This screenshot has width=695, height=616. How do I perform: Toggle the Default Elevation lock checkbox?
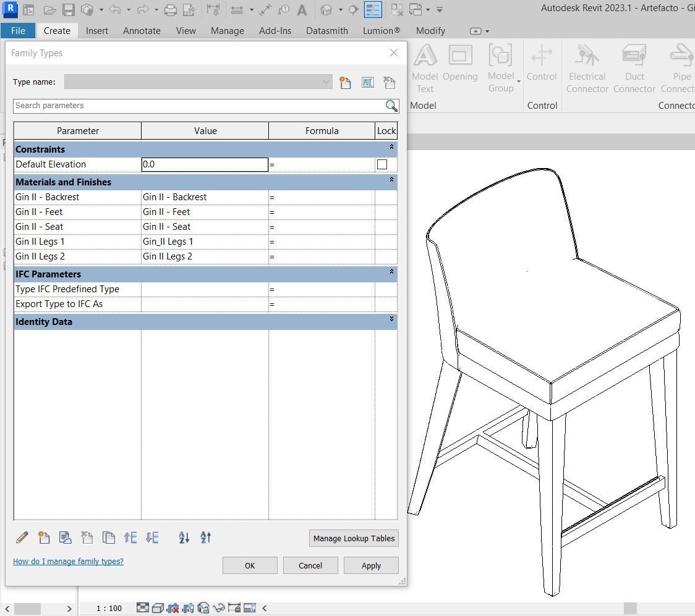click(382, 164)
